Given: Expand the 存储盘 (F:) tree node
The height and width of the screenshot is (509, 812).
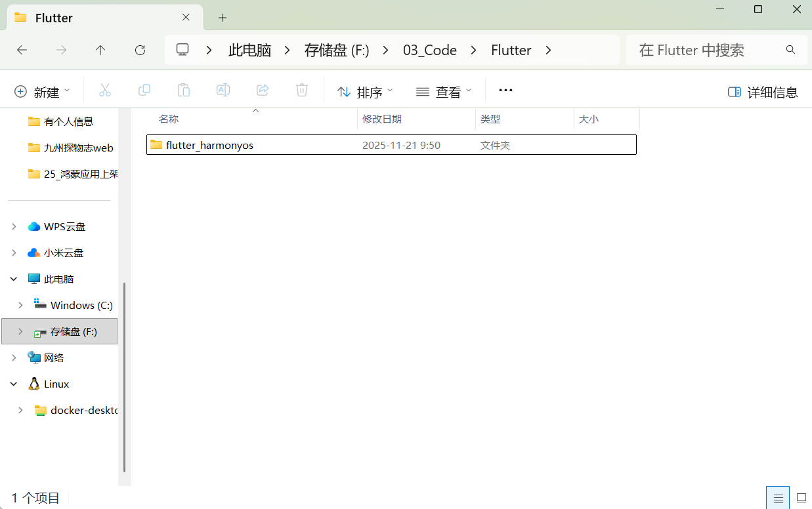Looking at the screenshot, I should (x=21, y=331).
